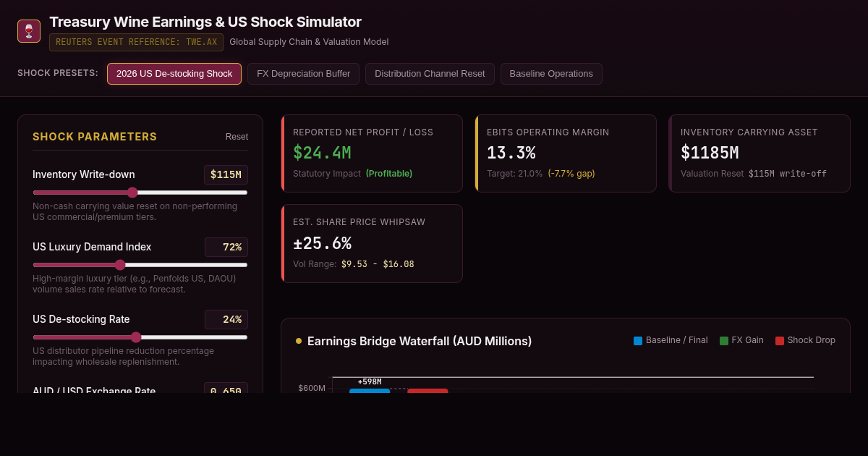The image size is (868, 456).
Task: Click the US De-stocking Rate label
Action: (x=81, y=319)
